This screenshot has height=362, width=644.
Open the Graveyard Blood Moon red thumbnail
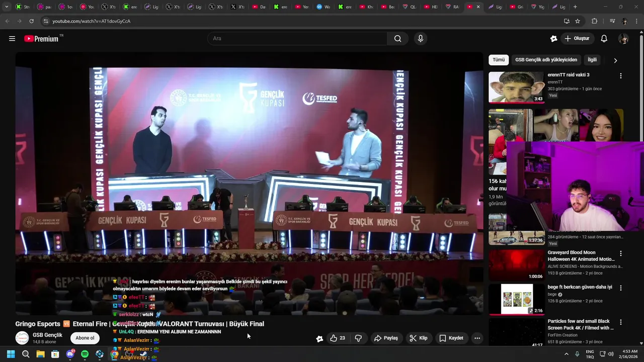coord(516,265)
